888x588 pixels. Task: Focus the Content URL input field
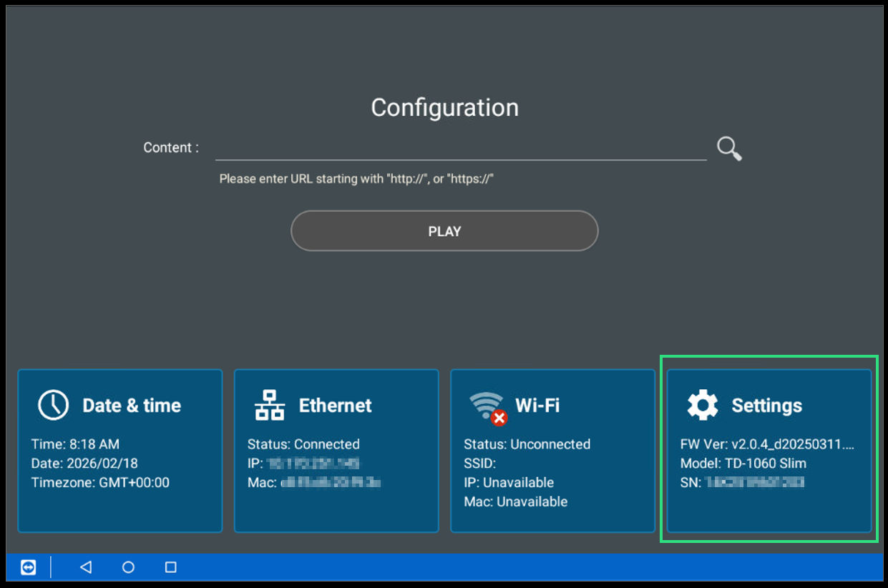pos(460,148)
